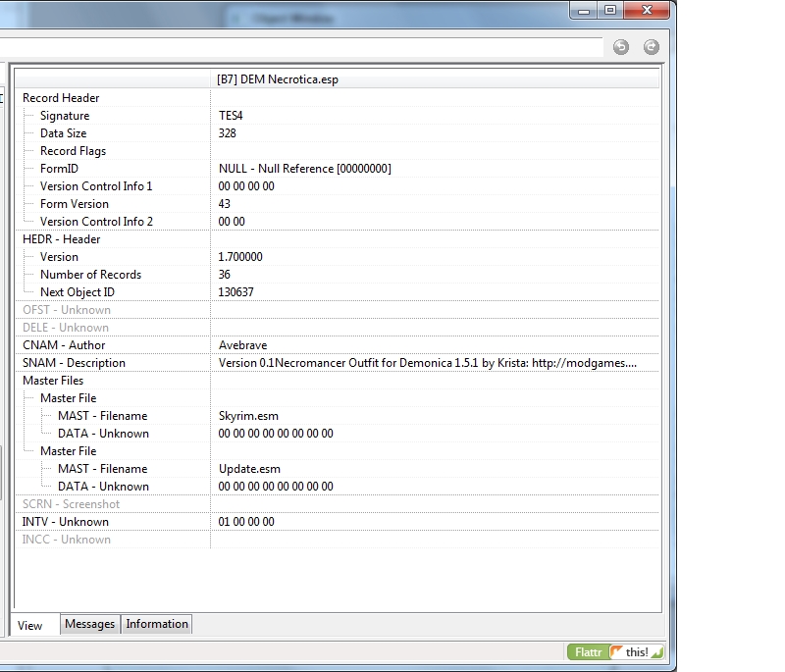785x672 pixels.
Task: Click the Number of Records value 36
Action: [225, 275]
